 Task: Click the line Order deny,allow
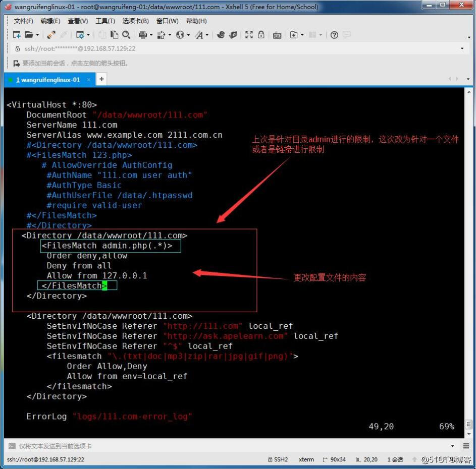(x=87, y=256)
